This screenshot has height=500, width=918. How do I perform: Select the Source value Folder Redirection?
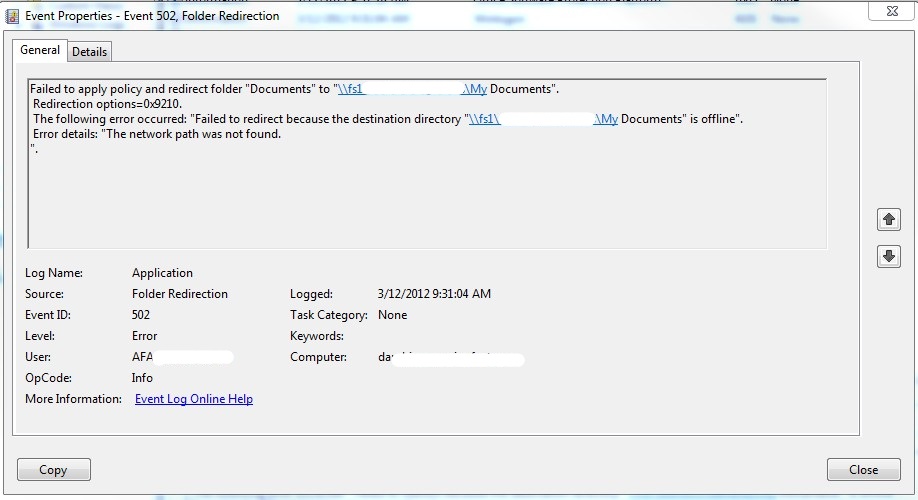point(180,294)
